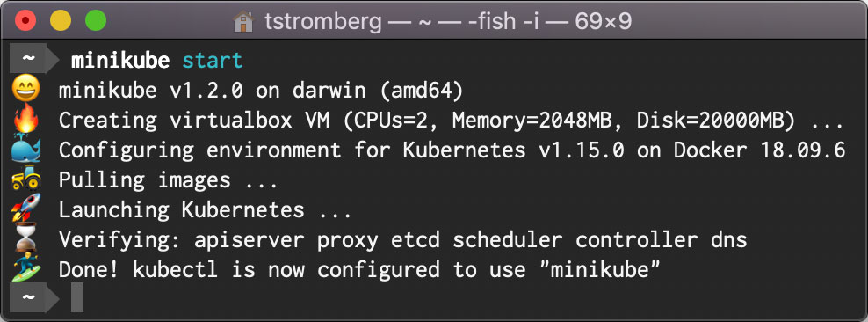Click the tstromberg window title text
This screenshot has height=322, width=868.
pos(322,22)
